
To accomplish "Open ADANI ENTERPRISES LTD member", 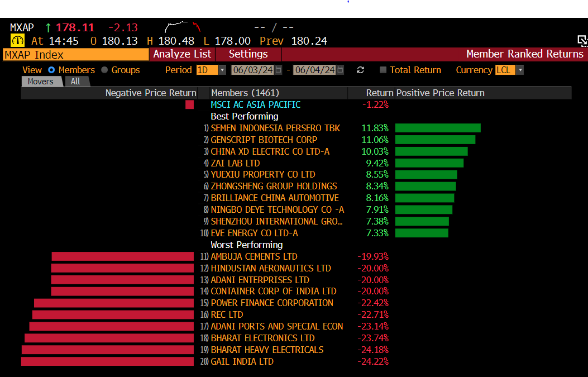I will [x=260, y=280].
